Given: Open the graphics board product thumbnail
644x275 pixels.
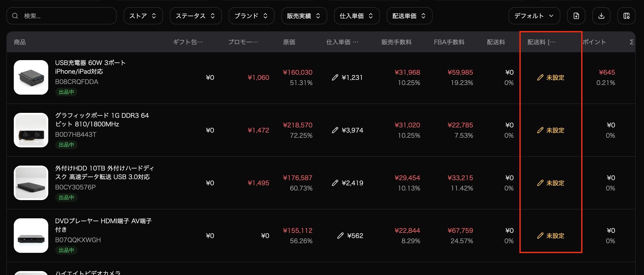Looking at the screenshot, I should tap(31, 130).
